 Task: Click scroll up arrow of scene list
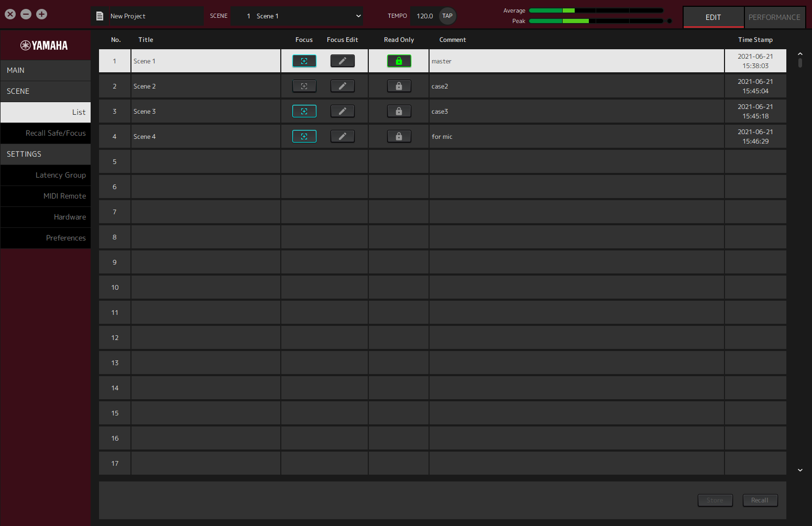[x=800, y=53]
